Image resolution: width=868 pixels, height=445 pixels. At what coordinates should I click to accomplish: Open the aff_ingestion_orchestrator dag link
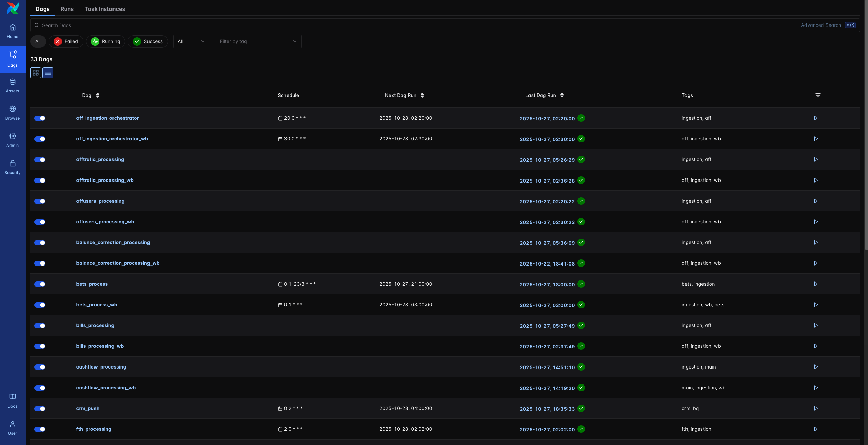(x=107, y=118)
